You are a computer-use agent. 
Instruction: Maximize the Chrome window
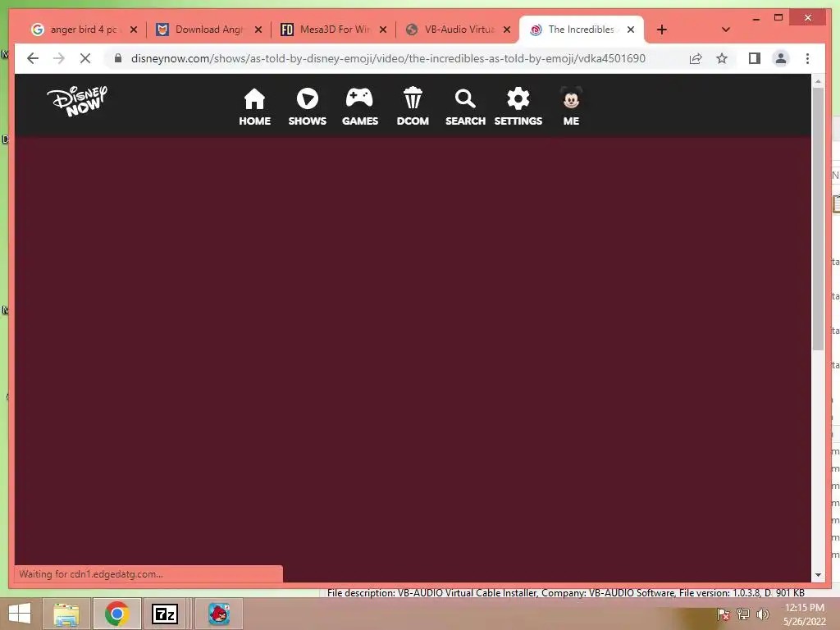pyautogui.click(x=778, y=18)
